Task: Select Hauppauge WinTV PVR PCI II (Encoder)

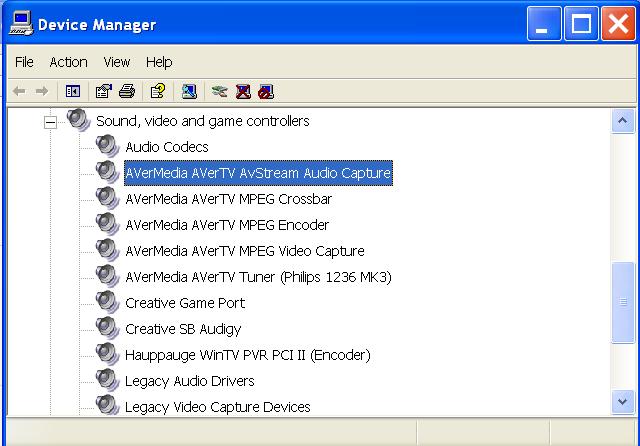Action: [x=248, y=355]
